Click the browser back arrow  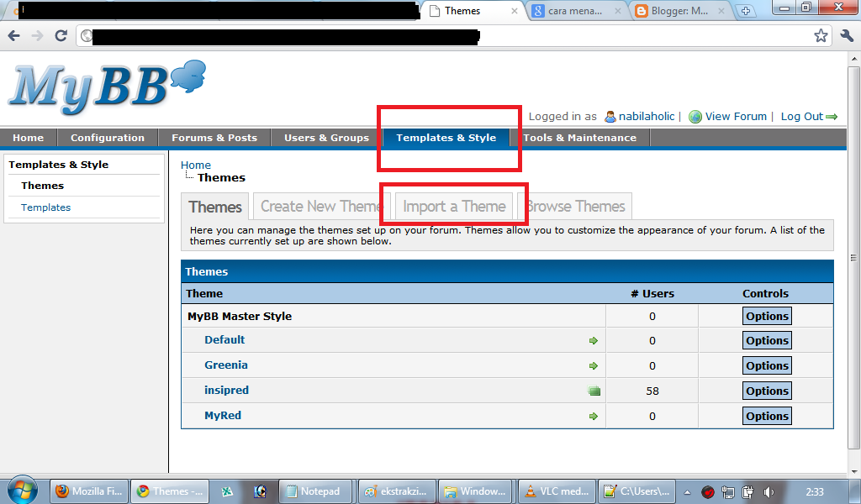click(x=13, y=36)
